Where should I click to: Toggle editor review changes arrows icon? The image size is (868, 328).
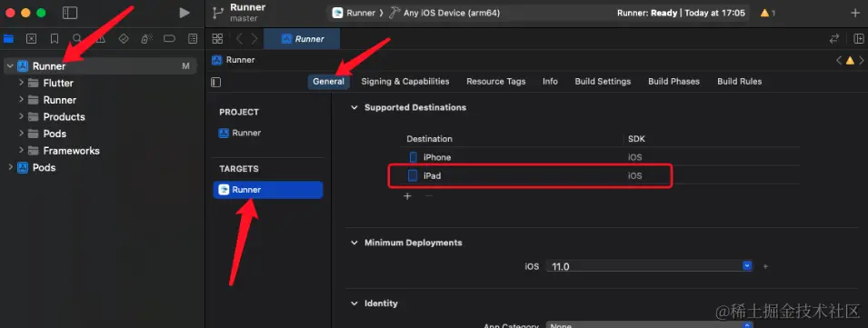(x=833, y=39)
